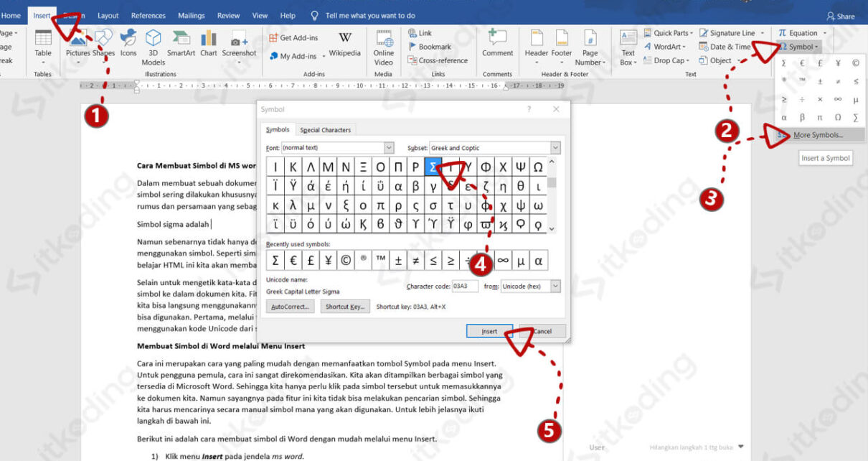Screen dimensions: 868x461
Task: Click the Shortcut Key... button
Action: click(x=345, y=307)
